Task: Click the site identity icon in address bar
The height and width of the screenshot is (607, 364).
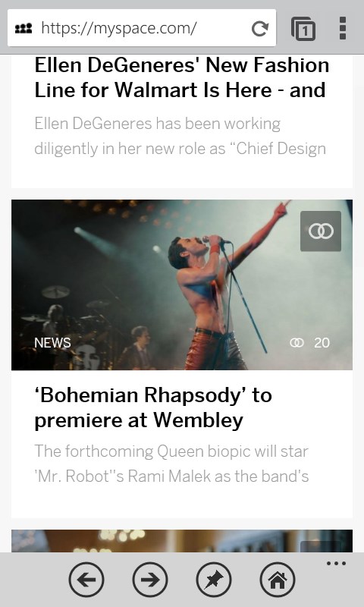Action: point(24,28)
